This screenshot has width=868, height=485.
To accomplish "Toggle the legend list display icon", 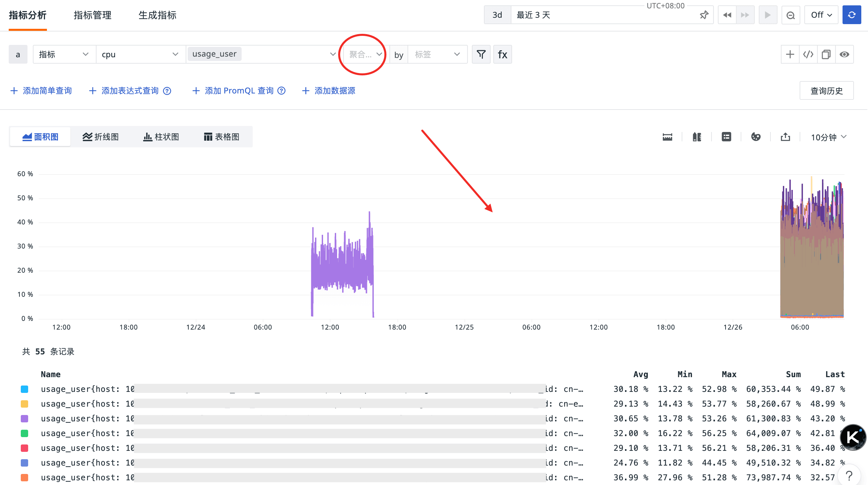I will coord(726,137).
